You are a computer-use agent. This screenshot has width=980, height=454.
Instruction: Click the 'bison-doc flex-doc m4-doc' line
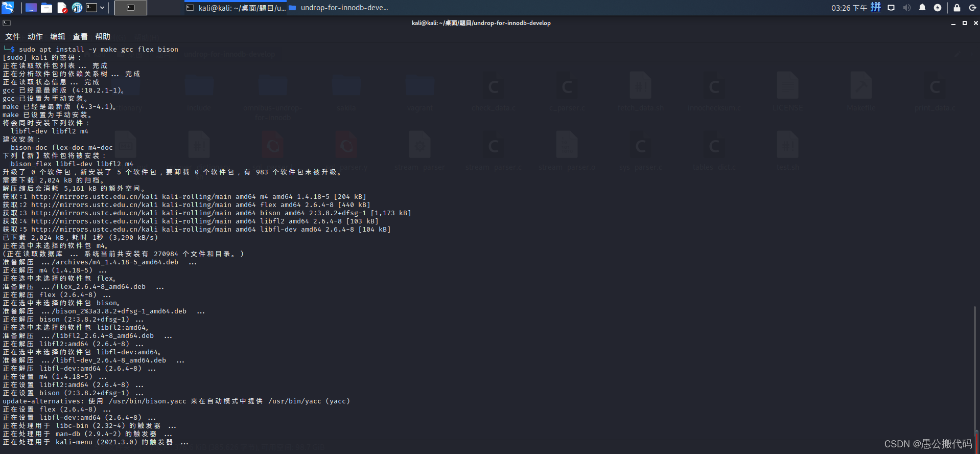[x=62, y=148]
